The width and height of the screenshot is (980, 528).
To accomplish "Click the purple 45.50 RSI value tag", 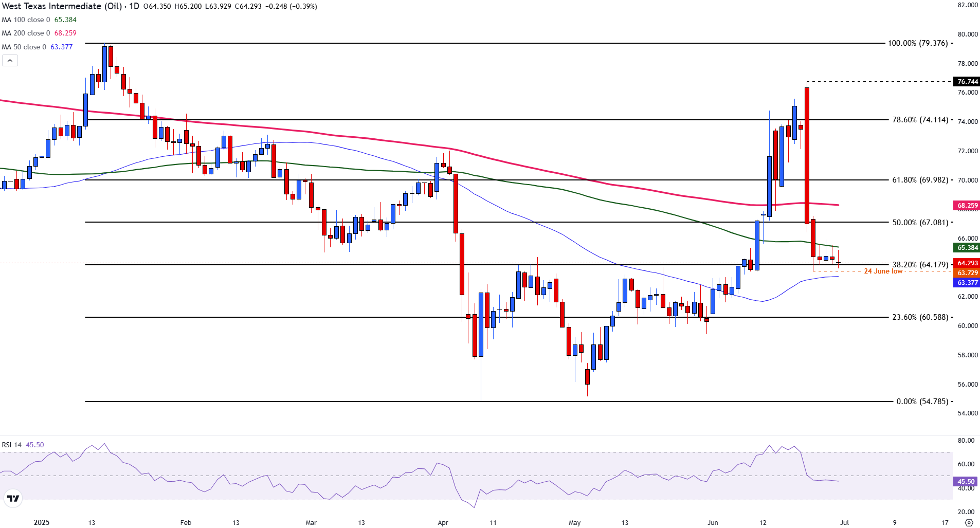I will coord(966,482).
